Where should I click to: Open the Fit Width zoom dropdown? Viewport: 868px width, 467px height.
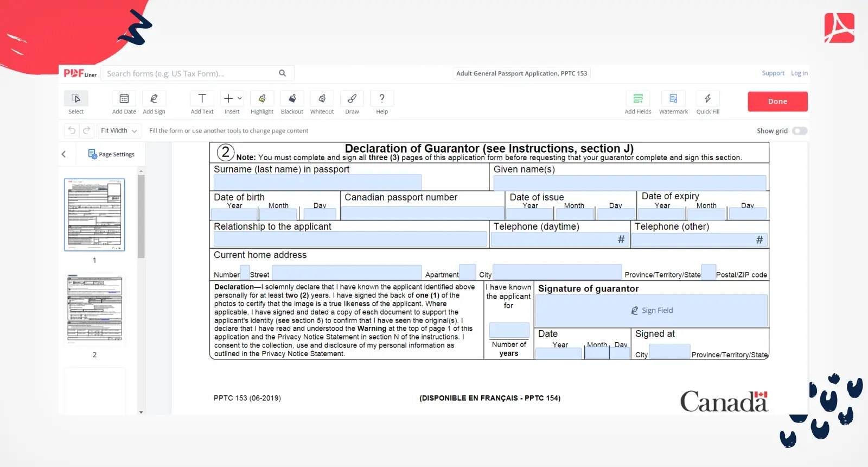[119, 130]
